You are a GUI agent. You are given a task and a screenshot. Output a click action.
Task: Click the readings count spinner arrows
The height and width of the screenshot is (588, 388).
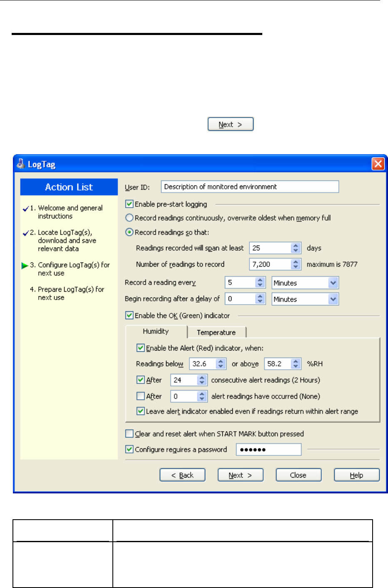(x=296, y=264)
